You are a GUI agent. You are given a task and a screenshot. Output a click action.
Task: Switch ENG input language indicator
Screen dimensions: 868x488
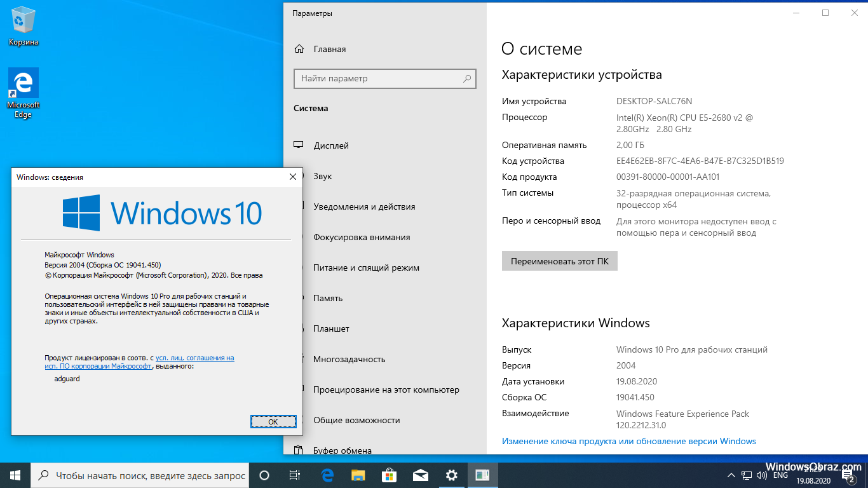tap(781, 475)
